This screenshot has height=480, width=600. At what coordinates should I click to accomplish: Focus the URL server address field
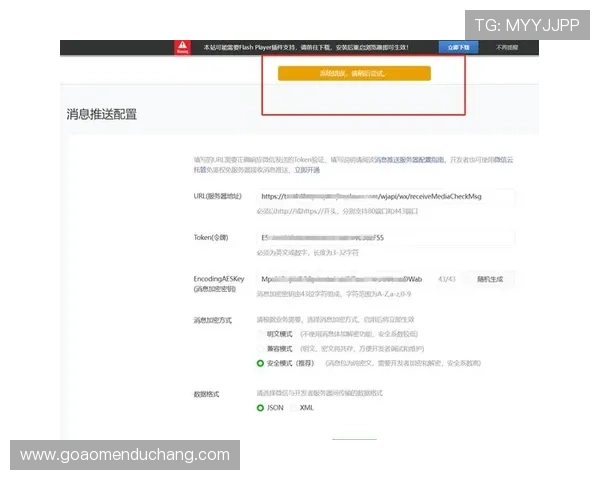click(385, 196)
